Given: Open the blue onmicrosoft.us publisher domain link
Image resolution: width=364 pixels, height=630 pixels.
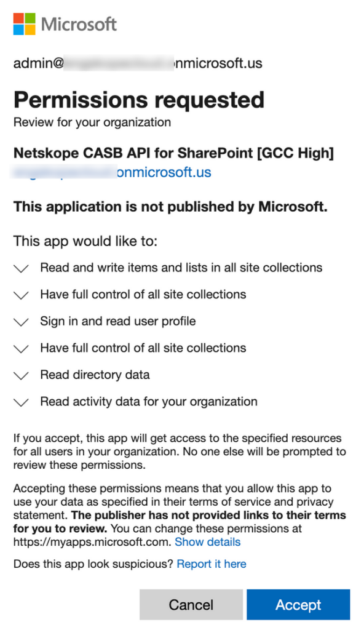Looking at the screenshot, I should click(x=112, y=172).
